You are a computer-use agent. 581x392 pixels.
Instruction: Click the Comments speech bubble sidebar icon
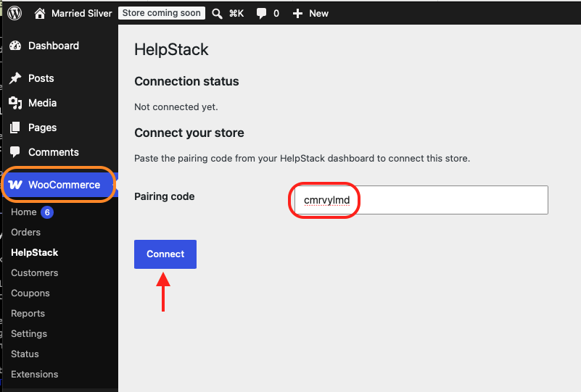[x=15, y=152]
